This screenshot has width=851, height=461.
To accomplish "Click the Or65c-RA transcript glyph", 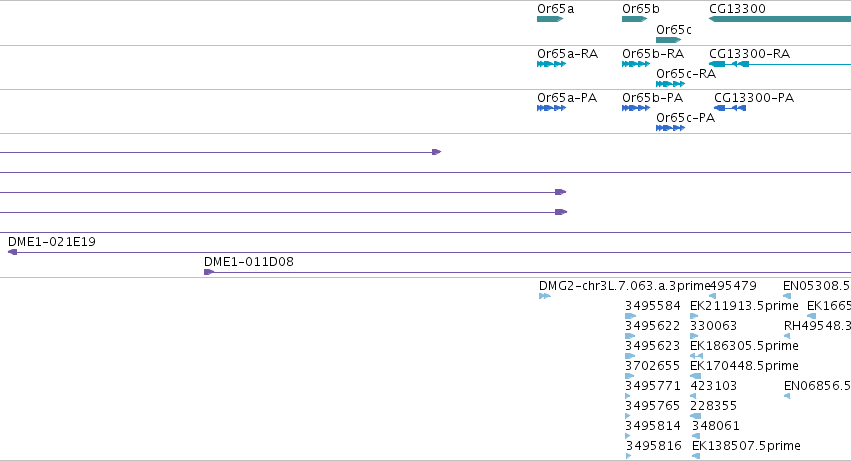I will tap(670, 84).
